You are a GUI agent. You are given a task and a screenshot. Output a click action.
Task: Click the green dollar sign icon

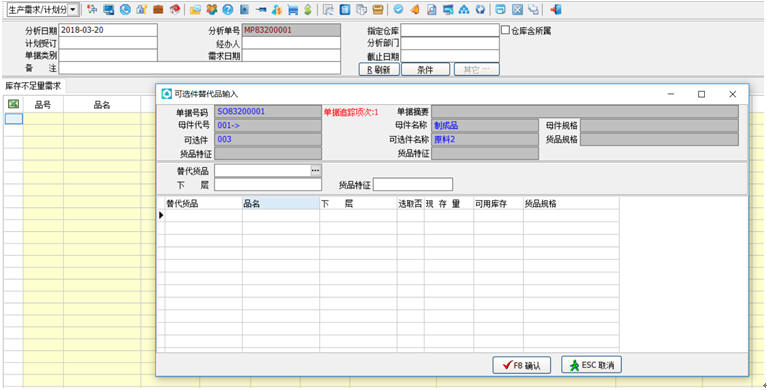coord(308,9)
